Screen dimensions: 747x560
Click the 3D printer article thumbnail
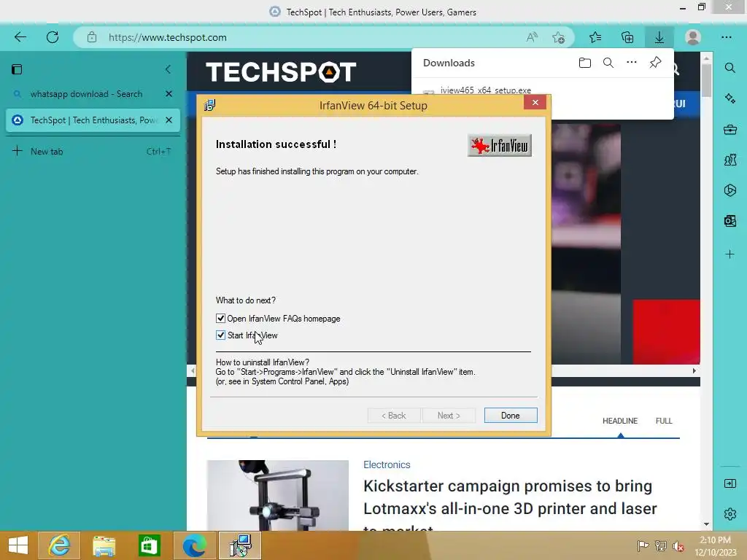pyautogui.click(x=278, y=495)
